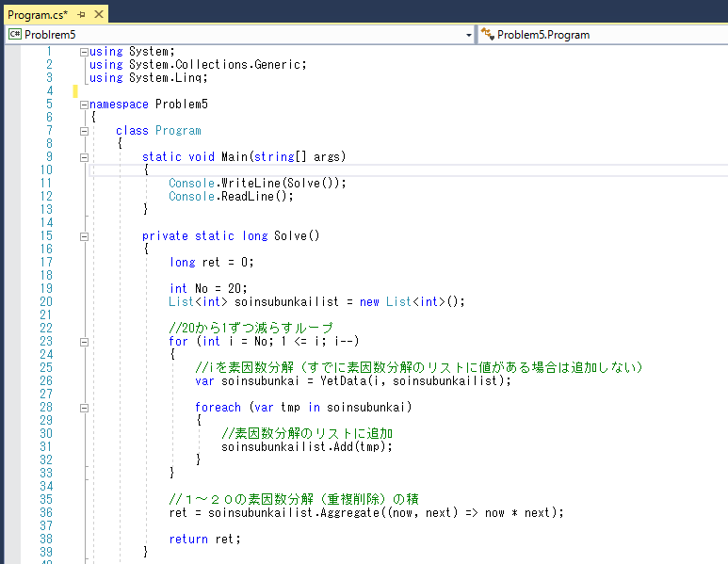This screenshot has width=728, height=564.
Task: Click 'Main' in the method signature
Action: pyautogui.click(x=235, y=157)
